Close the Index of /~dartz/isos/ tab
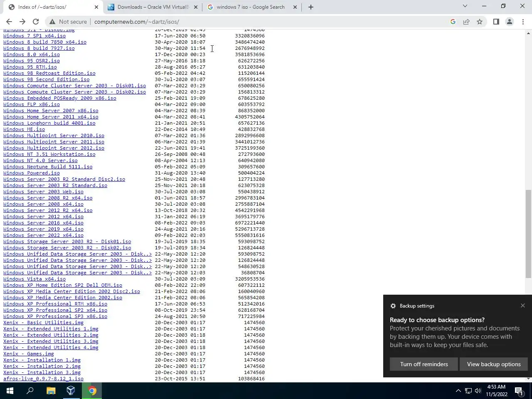 tap(96, 7)
